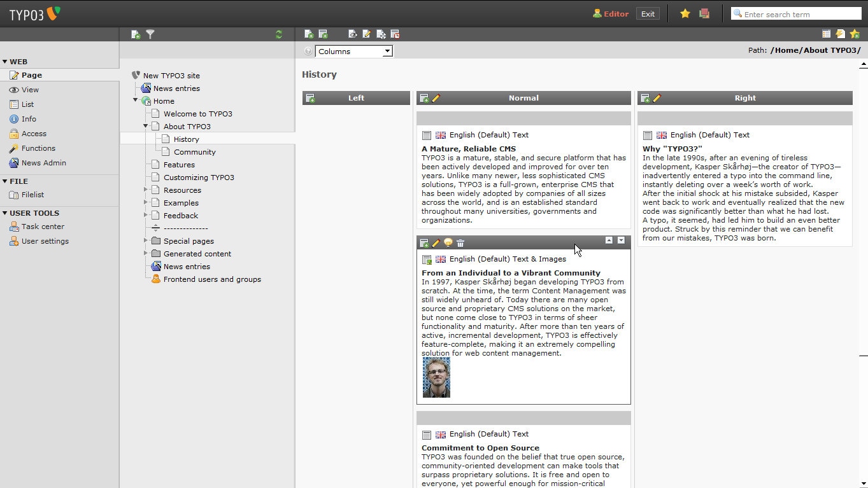868x488 pixels.
Task: Add new content after the Vibrant Community element
Action: pos(424,243)
